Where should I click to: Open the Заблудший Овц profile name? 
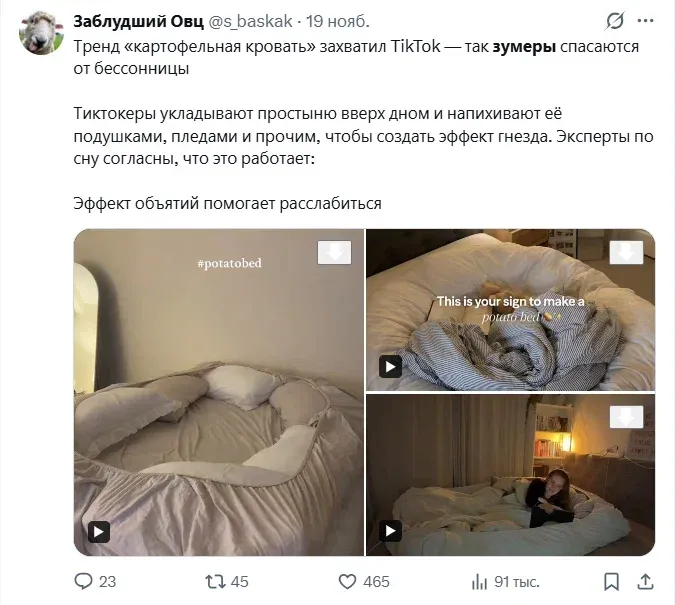point(138,21)
